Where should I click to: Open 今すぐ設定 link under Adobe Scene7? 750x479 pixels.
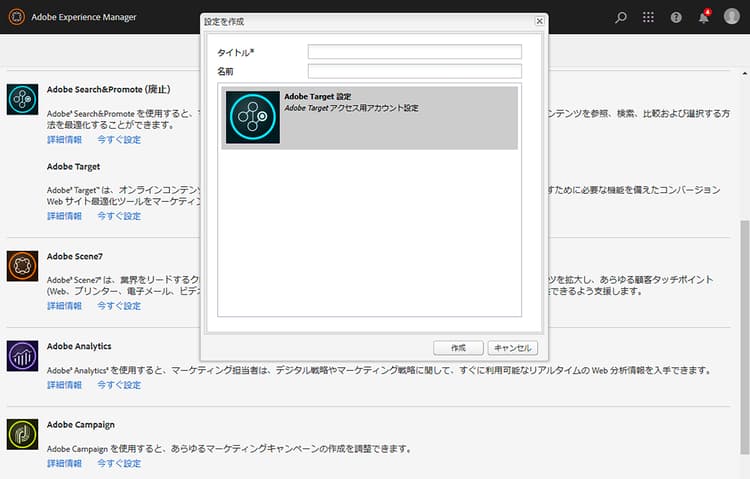click(119, 306)
